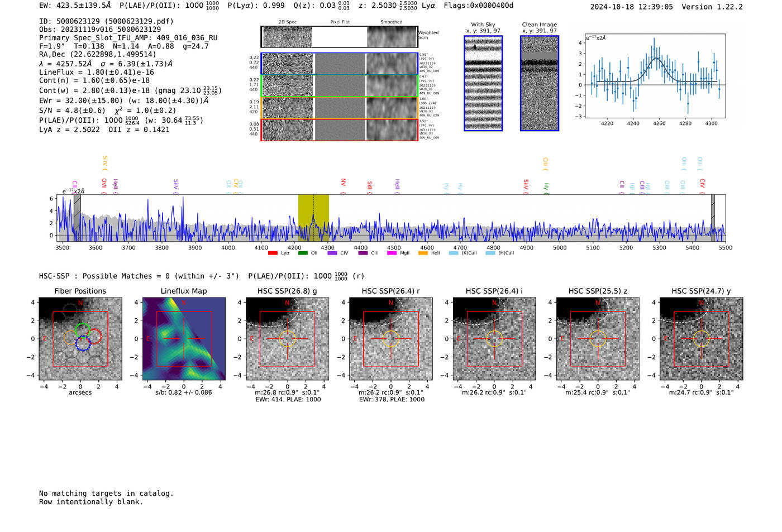Select the 'LyA z = 2.5022' text
This screenshot has height=532, width=782.
pos(70,130)
